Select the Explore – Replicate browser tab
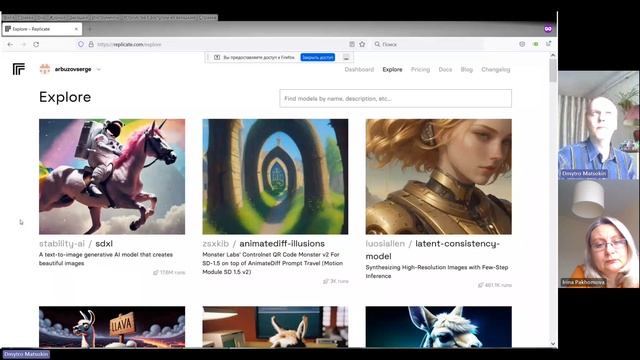 (42, 29)
